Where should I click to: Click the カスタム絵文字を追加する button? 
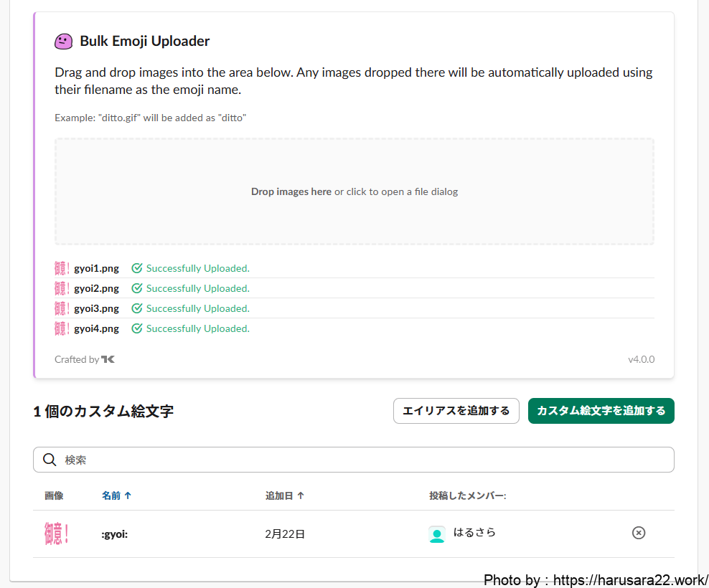tap(601, 411)
